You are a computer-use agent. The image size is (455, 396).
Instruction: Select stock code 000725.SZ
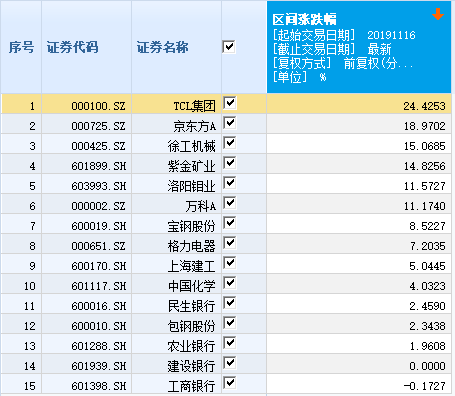(x=98, y=126)
